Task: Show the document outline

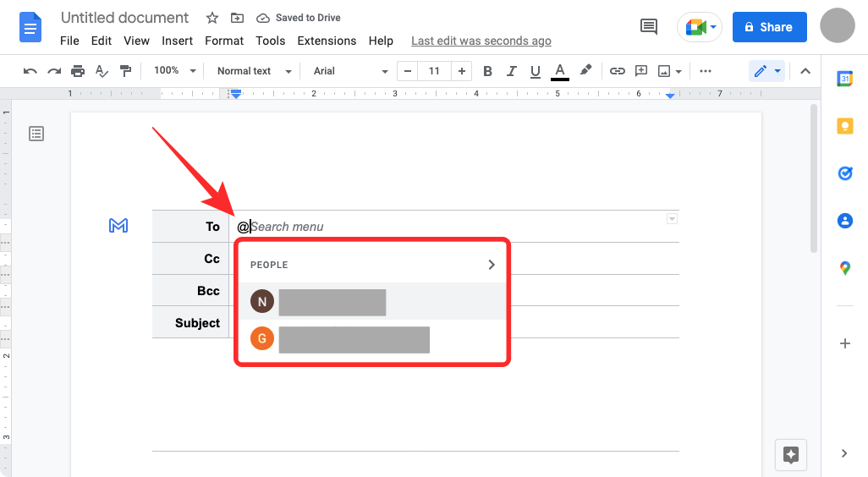Action: click(x=36, y=134)
